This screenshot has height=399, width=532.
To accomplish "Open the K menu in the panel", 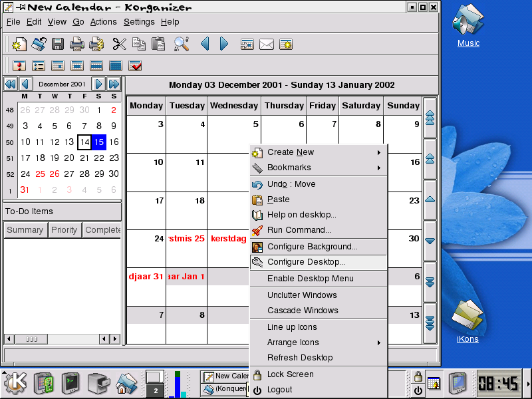I will 15,384.
